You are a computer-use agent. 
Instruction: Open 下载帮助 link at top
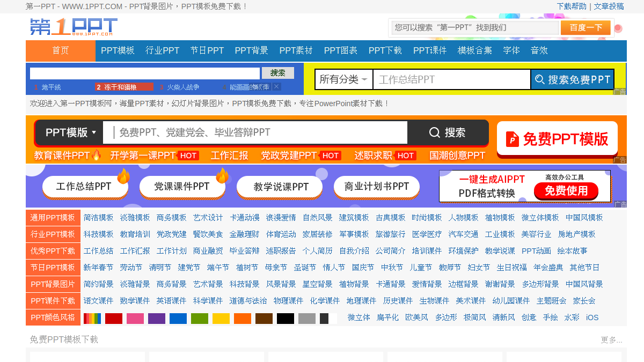pos(572,6)
